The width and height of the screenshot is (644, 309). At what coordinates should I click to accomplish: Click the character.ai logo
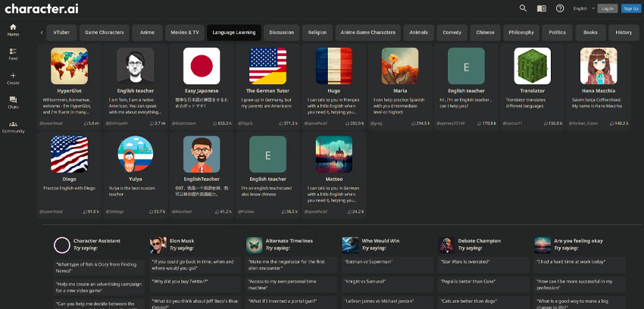[42, 8]
